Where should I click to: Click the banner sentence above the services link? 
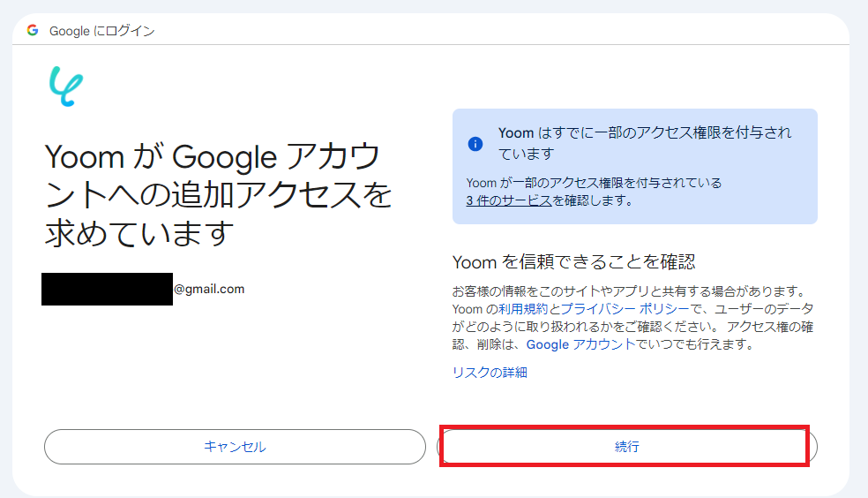pyautogui.click(x=594, y=183)
